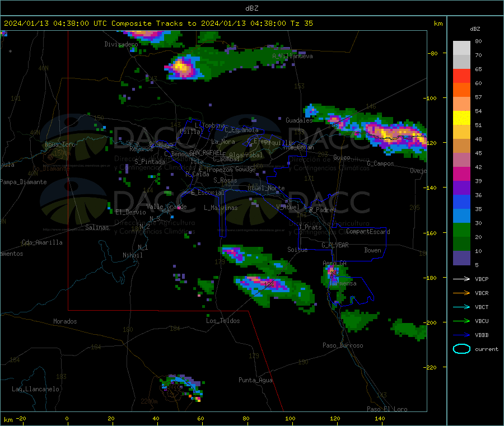Click the Nihuil place label
This screenshot has width=504, height=426.
click(132, 255)
